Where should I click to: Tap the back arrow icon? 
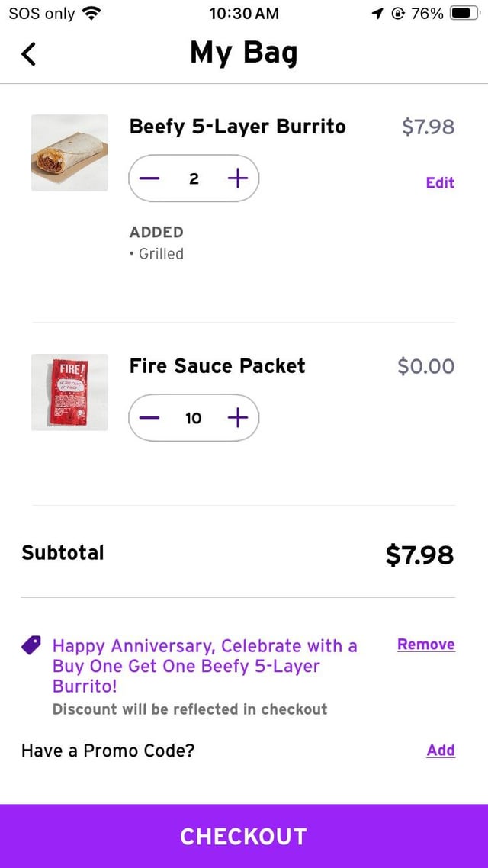(29, 53)
